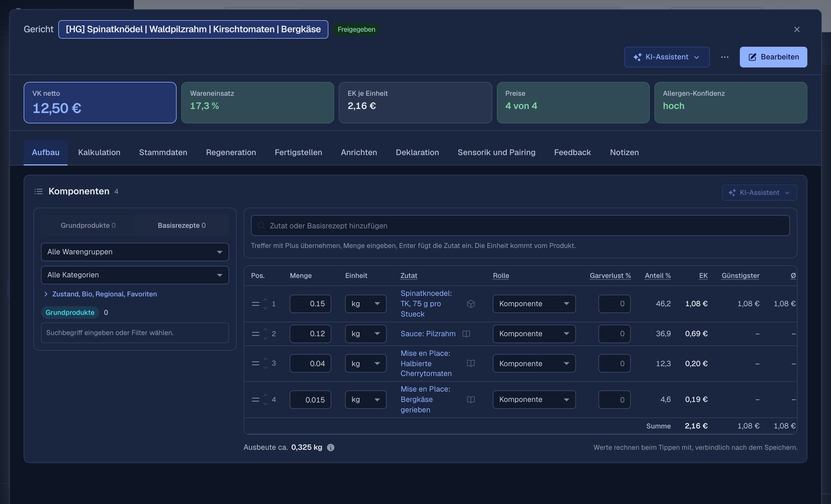The image size is (831, 504).
Task: Open the three-dots more options menu
Action: (725, 57)
